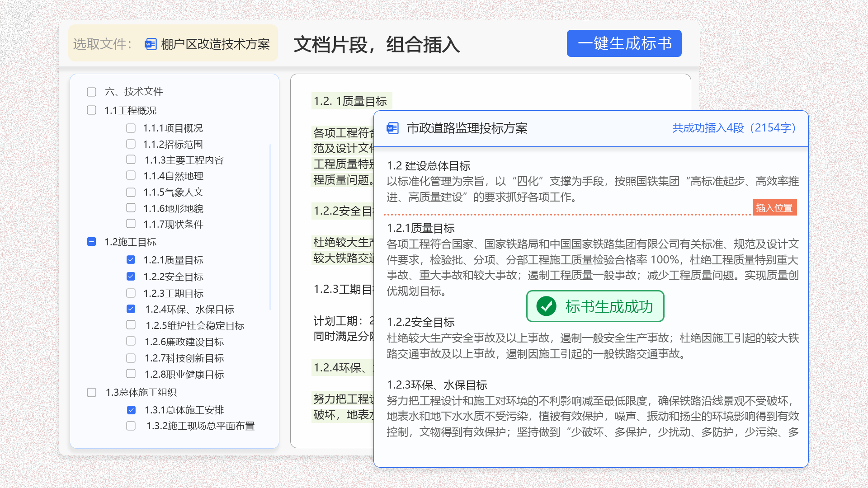Click the green checkmark success icon
Screen dimensions: 868x488
pyautogui.click(x=546, y=306)
